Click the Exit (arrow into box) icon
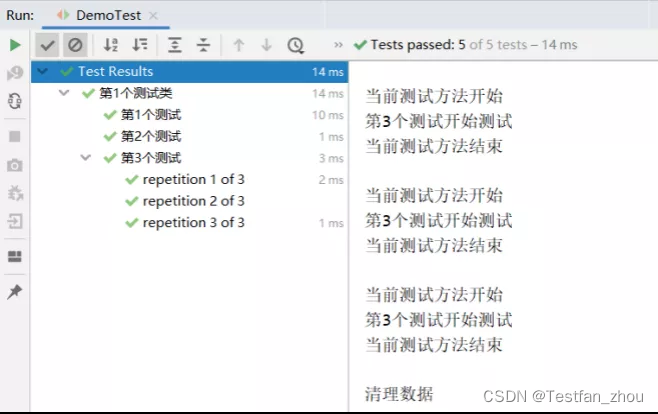 (x=15, y=221)
